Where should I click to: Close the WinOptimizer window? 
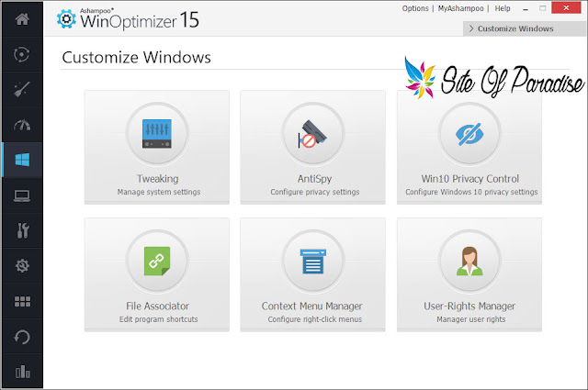tap(566, 7)
